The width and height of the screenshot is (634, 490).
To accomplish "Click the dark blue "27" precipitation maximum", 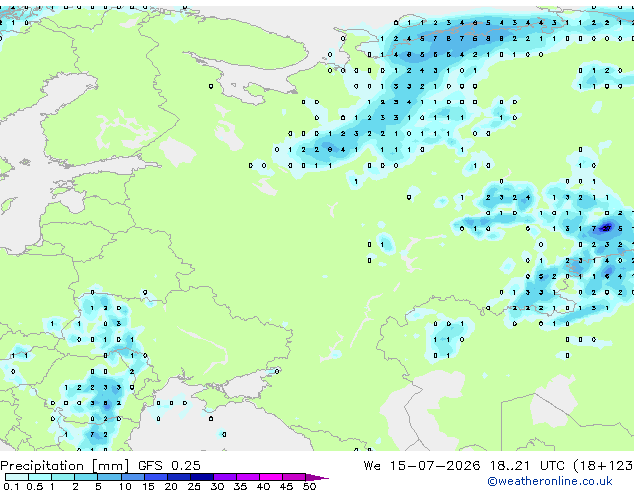I will point(607,228).
